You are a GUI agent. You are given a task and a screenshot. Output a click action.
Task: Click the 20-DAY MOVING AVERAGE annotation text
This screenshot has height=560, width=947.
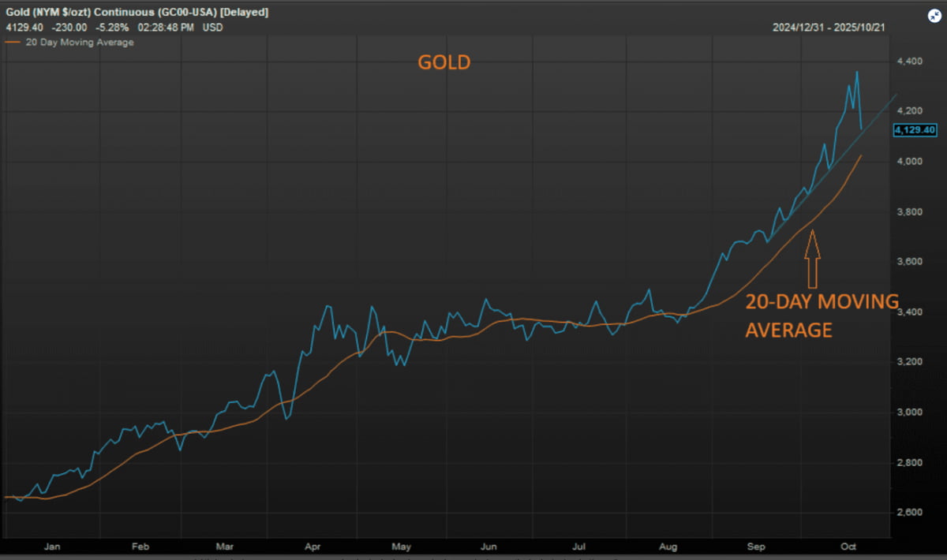821,315
